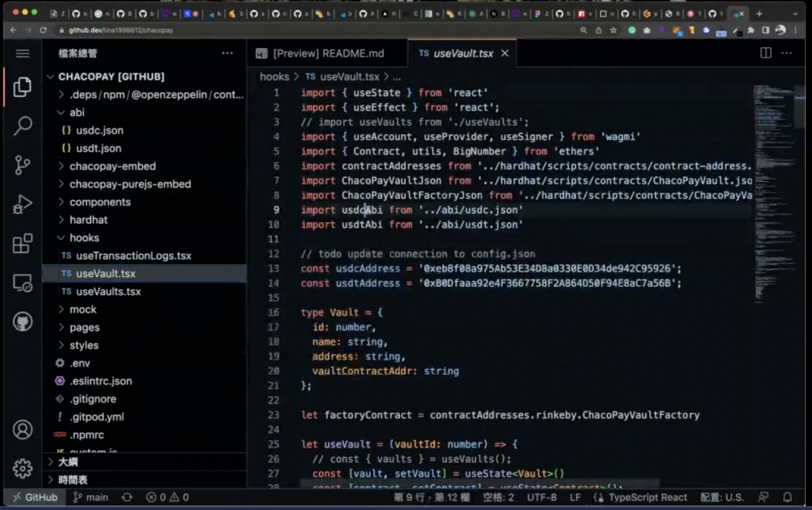Screen dimensions: 812x510
Task: Open the Source Control view icon
Action: click(x=22, y=165)
